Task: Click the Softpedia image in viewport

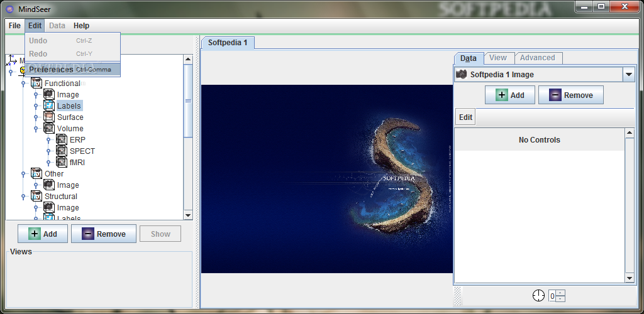Action: [x=327, y=179]
